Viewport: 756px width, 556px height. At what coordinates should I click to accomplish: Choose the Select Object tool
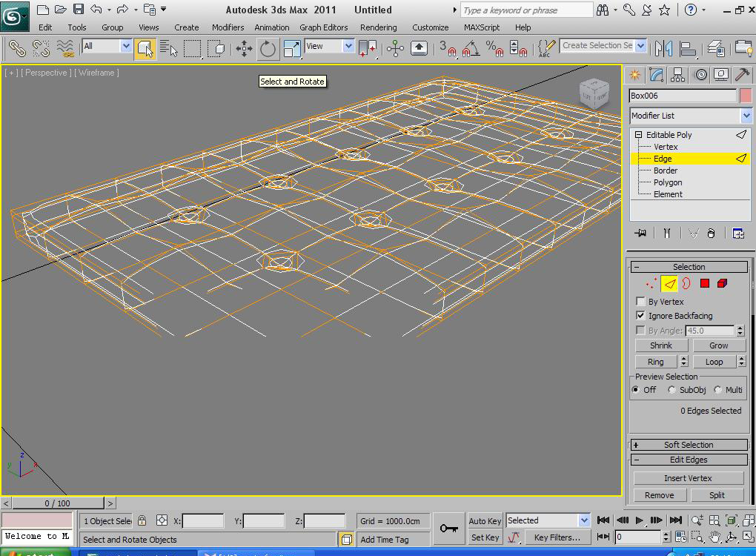(x=145, y=48)
